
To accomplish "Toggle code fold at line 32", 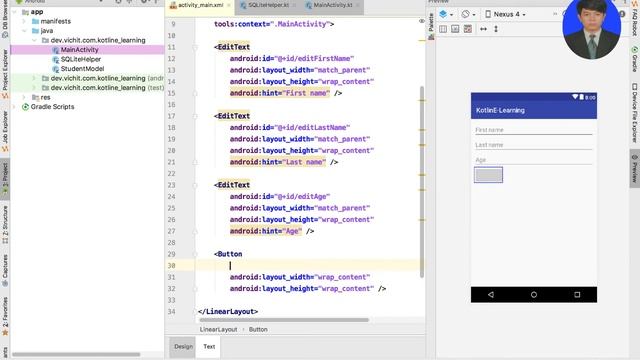I will pyautogui.click(x=195, y=289).
